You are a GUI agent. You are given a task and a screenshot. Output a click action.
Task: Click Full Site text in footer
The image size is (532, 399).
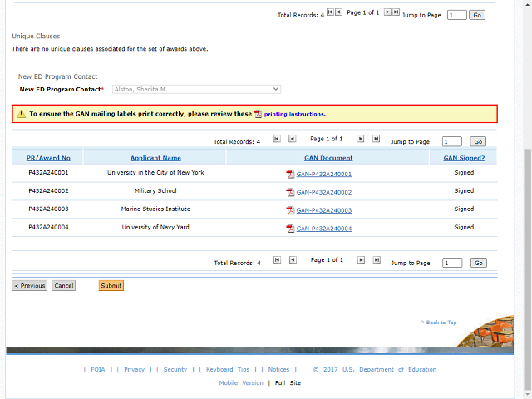point(288,382)
